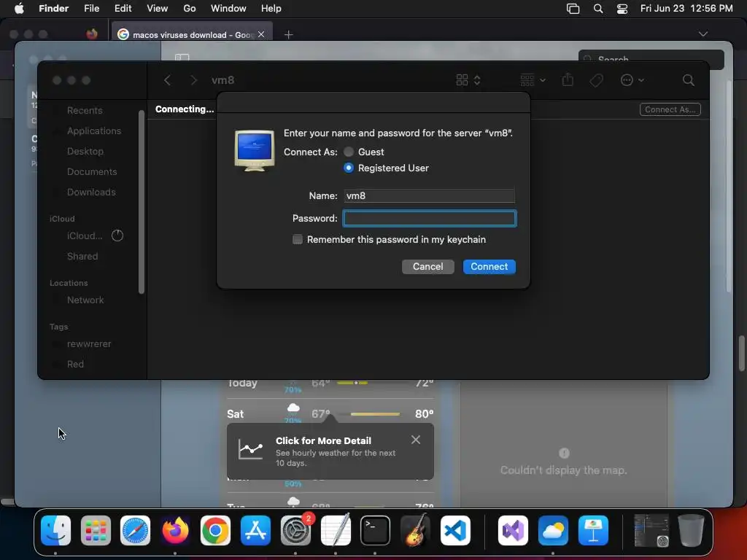Click the blue Connect button
This screenshot has width=747, height=560.
click(489, 267)
